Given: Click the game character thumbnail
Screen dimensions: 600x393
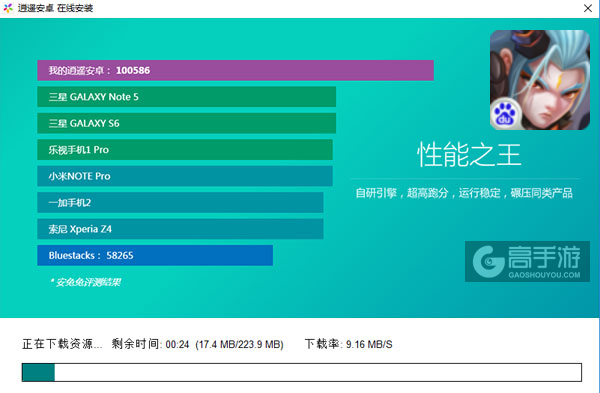Looking at the screenshot, I should [x=540, y=80].
